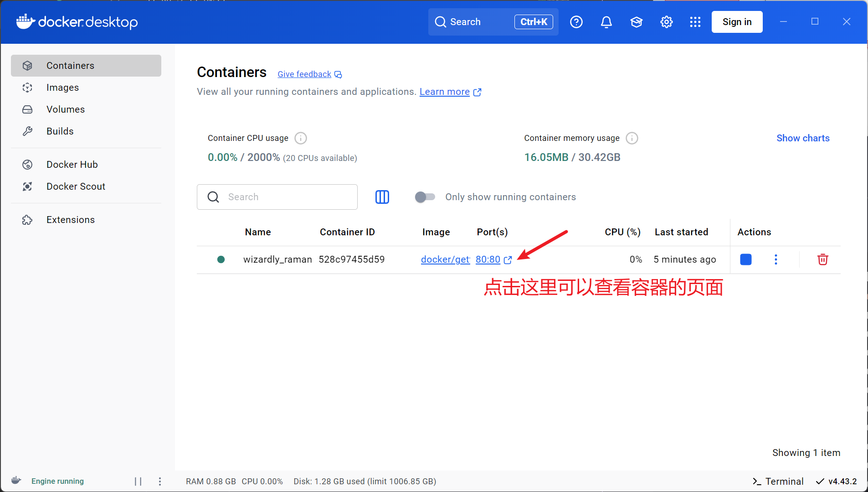Open Docker Scout from the sidebar

[x=76, y=186]
